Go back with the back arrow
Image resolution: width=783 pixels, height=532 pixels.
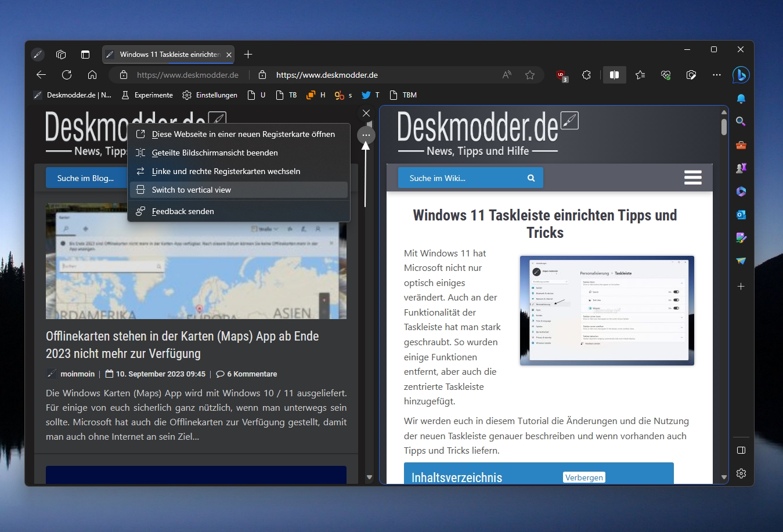pyautogui.click(x=41, y=75)
